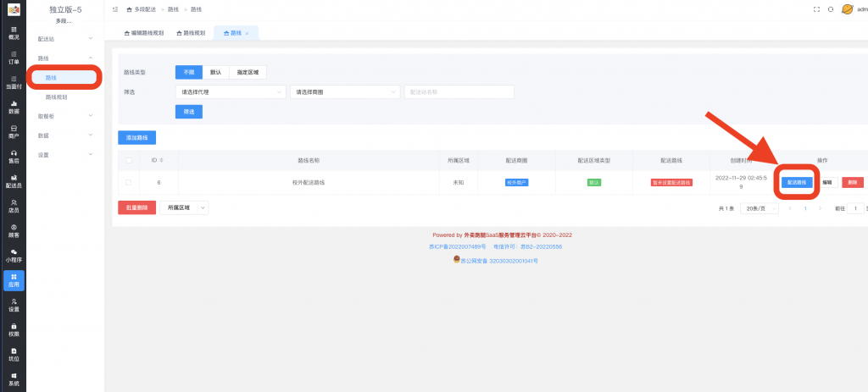Screen dimensions: 868x392
Task: Sort by the ID column arrows
Action: (162, 160)
